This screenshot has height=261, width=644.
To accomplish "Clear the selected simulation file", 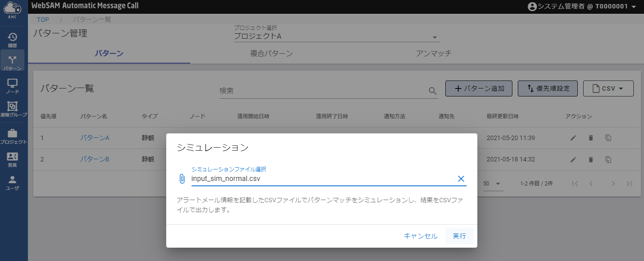I will pos(461,179).
